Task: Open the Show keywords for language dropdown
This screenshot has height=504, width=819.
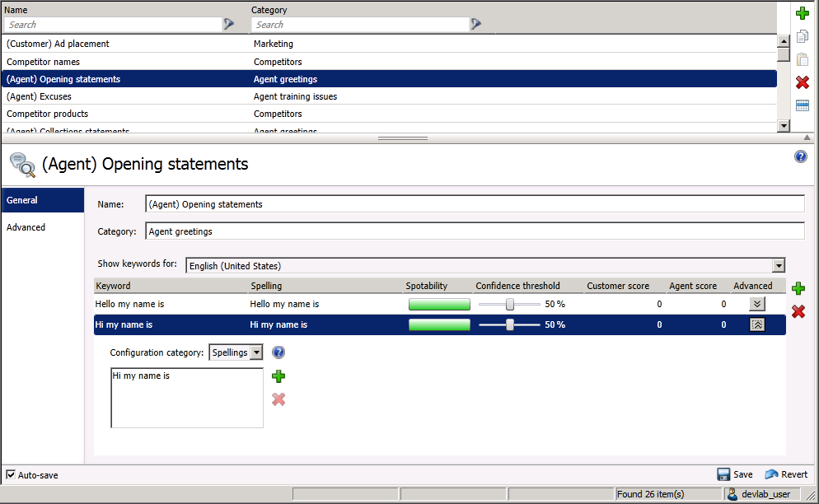Action: tap(778, 265)
